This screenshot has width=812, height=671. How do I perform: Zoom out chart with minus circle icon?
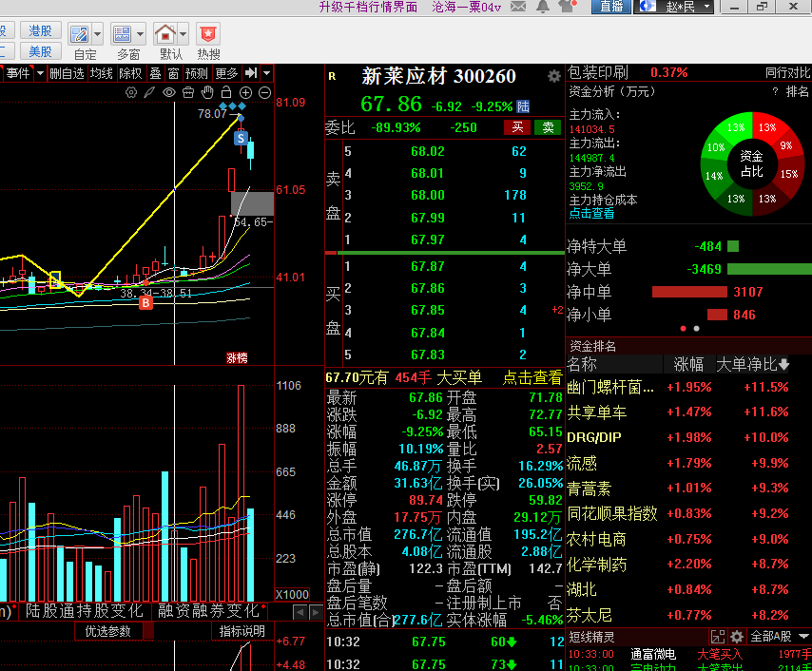(x=264, y=93)
